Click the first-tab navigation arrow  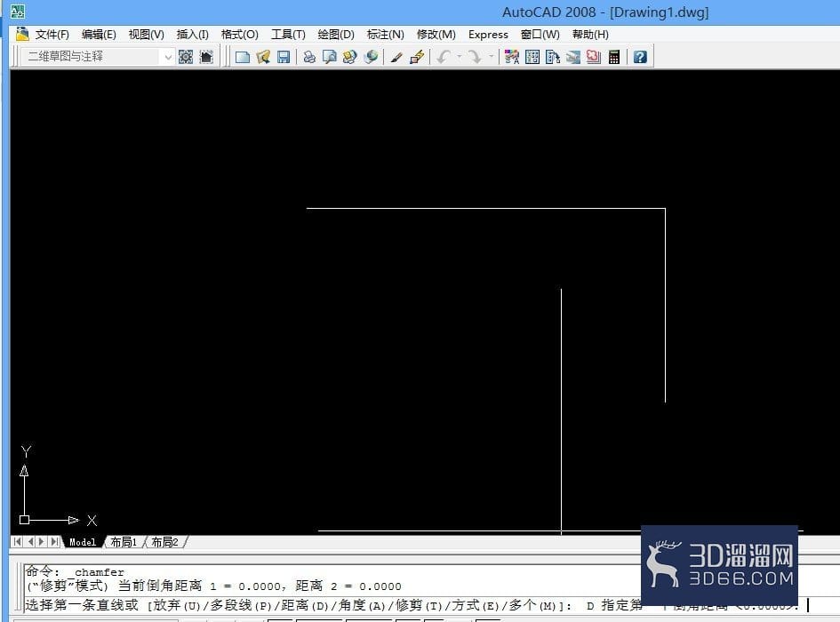click(18, 542)
